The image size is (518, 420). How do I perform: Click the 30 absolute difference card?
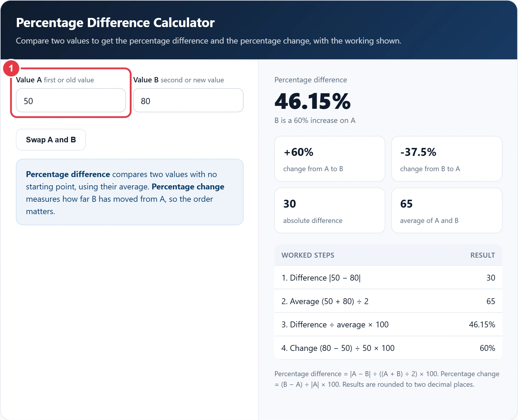(330, 211)
